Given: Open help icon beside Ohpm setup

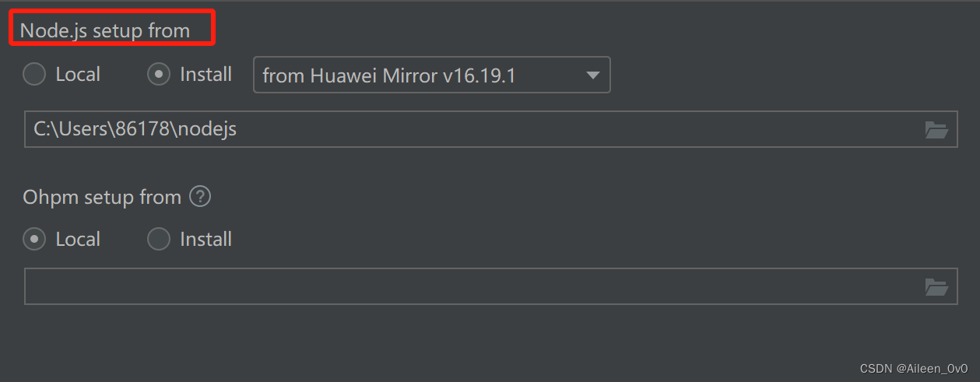Looking at the screenshot, I should coord(200,198).
